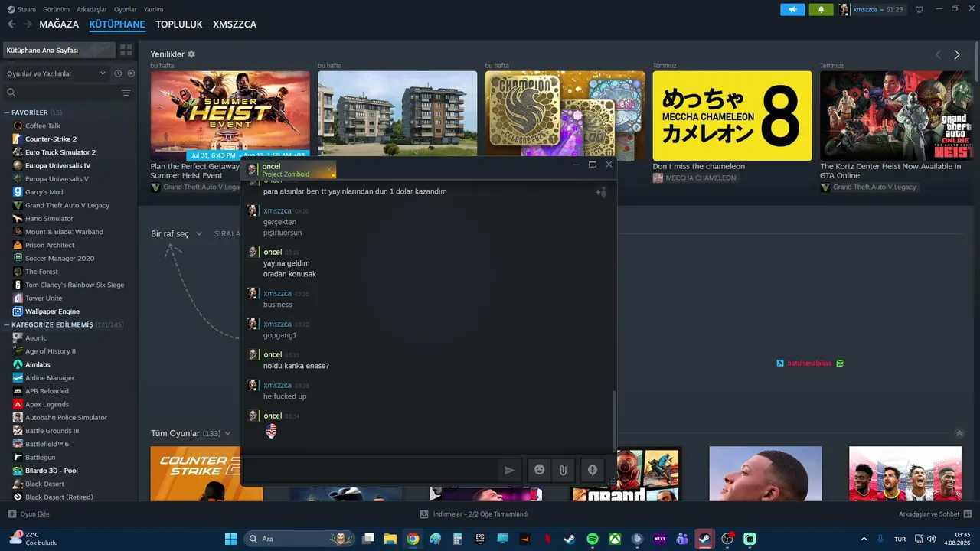The height and width of the screenshot is (551, 980).
Task: Click the Windows taskbar search box
Action: pos(301,539)
